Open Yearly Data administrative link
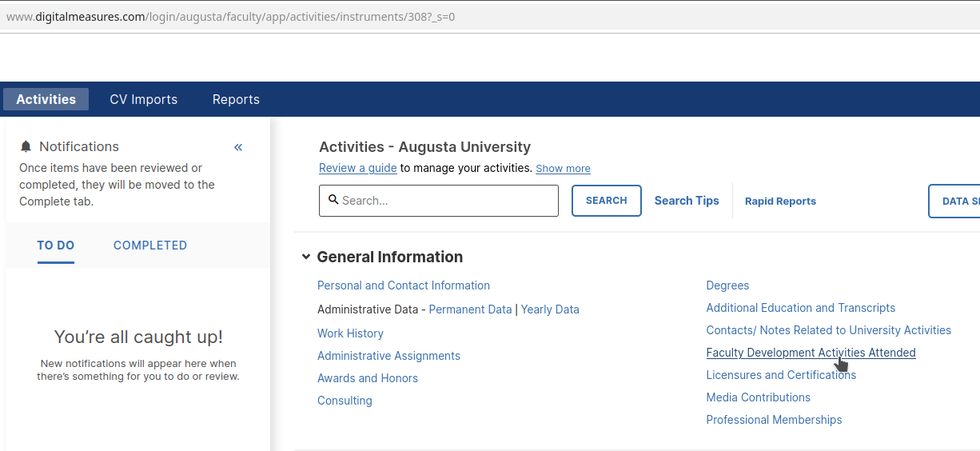The image size is (980, 451). tap(550, 309)
